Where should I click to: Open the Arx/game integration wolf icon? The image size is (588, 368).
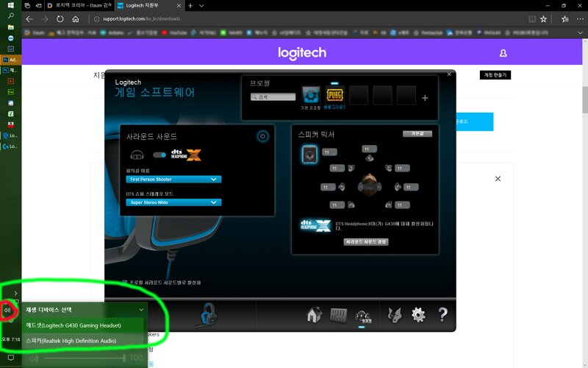point(394,315)
